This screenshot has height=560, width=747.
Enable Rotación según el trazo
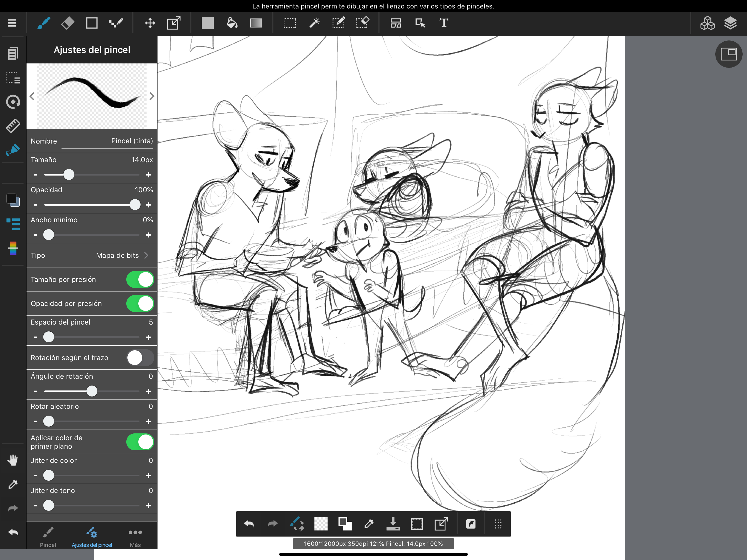140,358
